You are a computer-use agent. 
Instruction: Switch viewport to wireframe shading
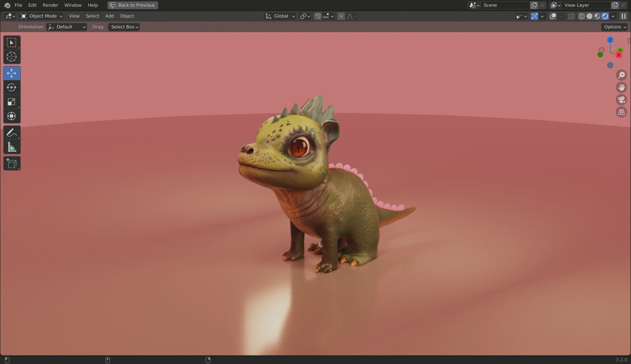coord(581,16)
